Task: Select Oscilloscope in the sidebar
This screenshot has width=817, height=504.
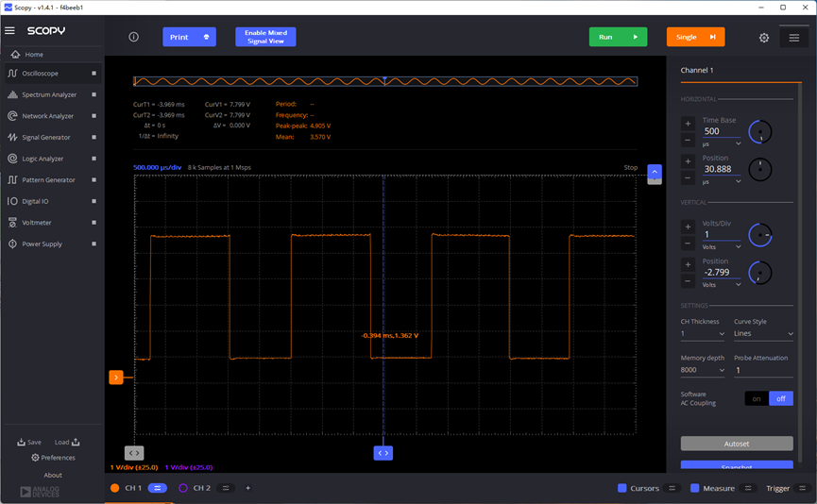Action: pyautogui.click(x=53, y=74)
